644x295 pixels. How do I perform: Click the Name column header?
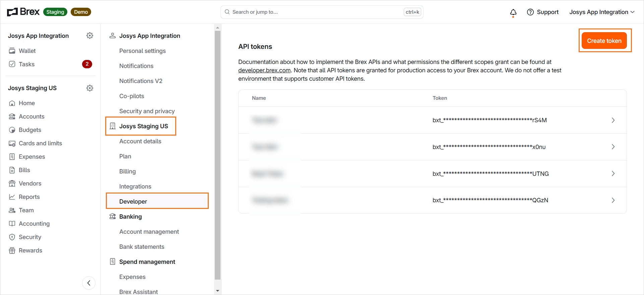pyautogui.click(x=259, y=98)
